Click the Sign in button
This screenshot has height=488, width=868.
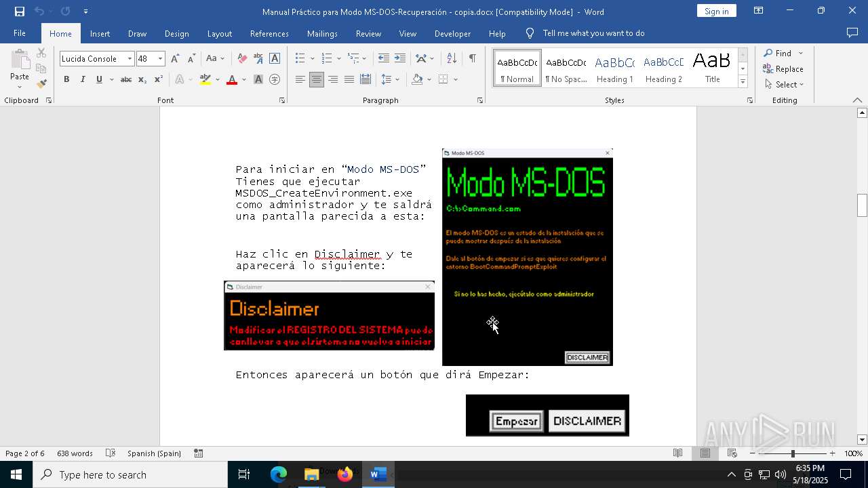click(x=717, y=12)
